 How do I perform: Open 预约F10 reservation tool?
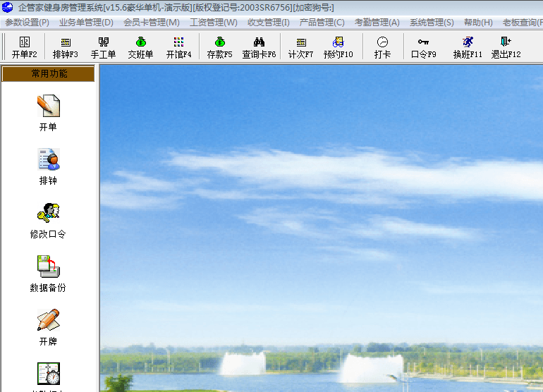coord(338,47)
